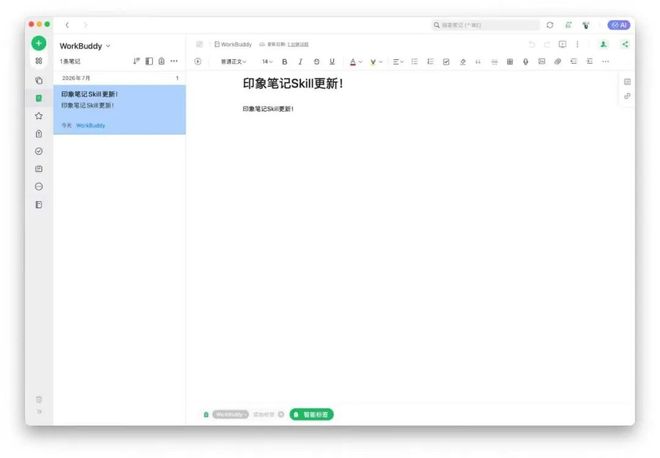
Task: Toggle block quote formatting
Action: point(478,62)
